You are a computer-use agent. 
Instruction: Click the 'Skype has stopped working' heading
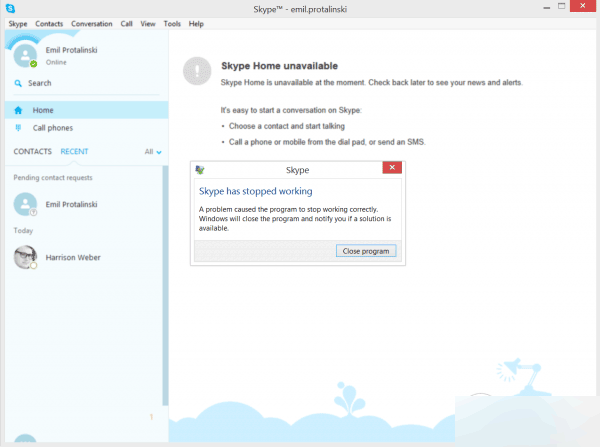(256, 191)
